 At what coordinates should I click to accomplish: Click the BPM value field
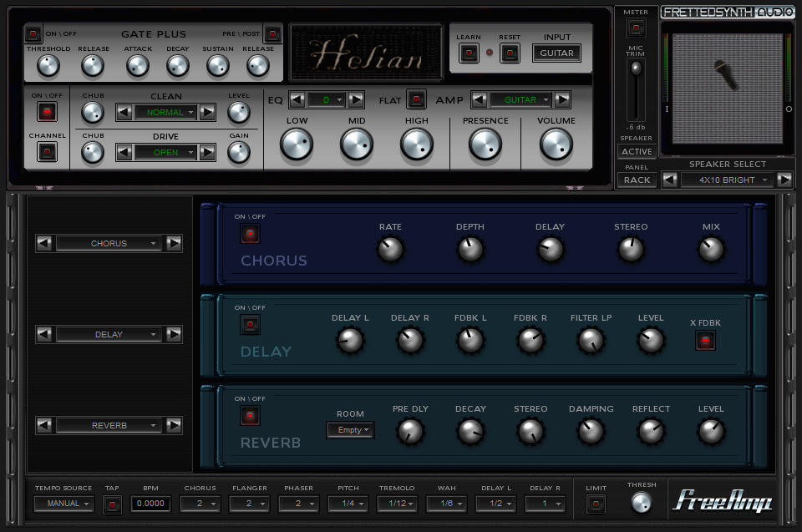coord(151,504)
